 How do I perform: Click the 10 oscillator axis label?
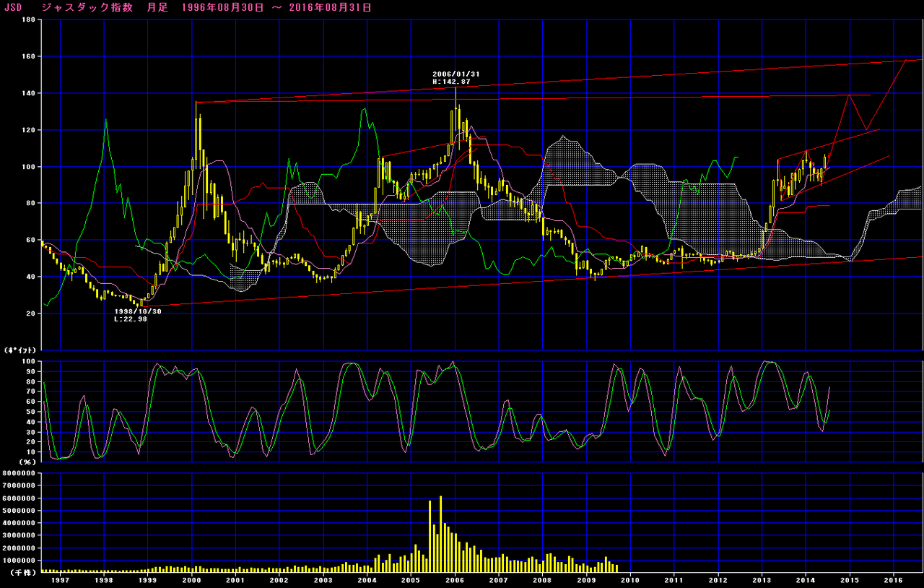point(32,451)
